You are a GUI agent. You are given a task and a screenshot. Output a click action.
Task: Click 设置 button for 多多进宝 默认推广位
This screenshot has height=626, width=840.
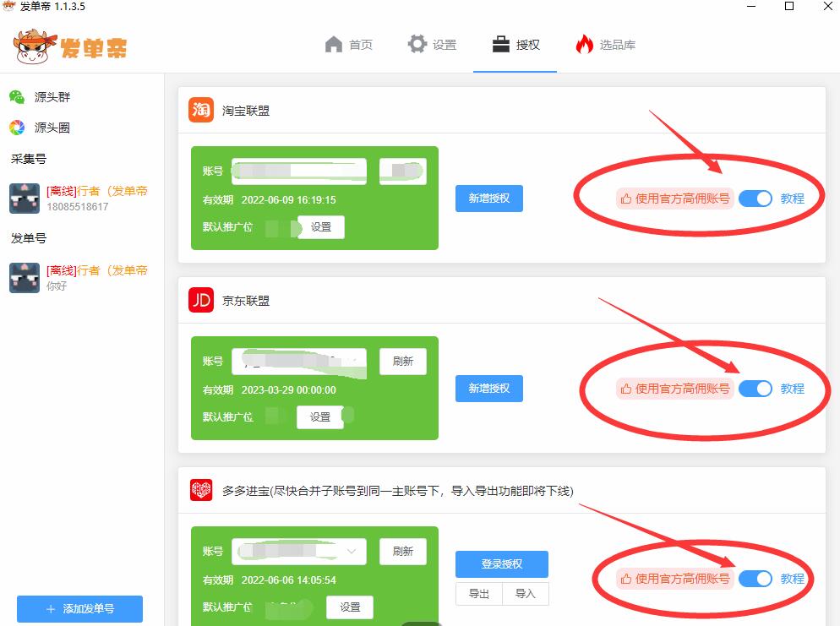coord(350,607)
